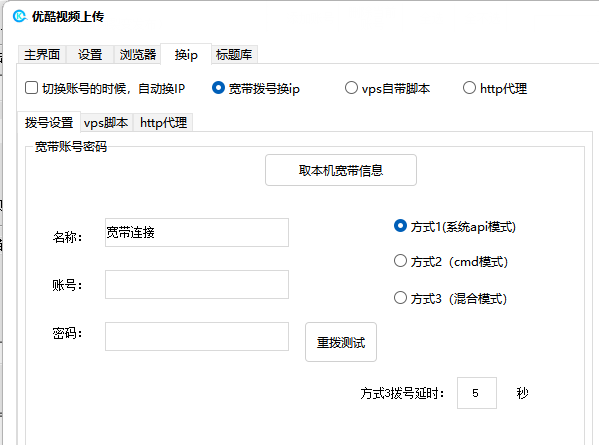Click the 重拨测试 button
This screenshot has height=445, width=599.
(341, 342)
